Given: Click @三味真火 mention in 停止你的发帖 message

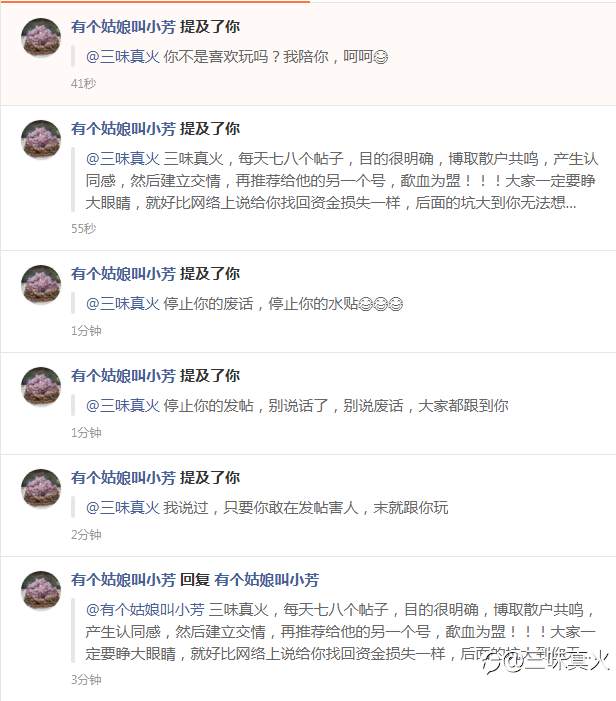Looking at the screenshot, I should click(x=122, y=406).
